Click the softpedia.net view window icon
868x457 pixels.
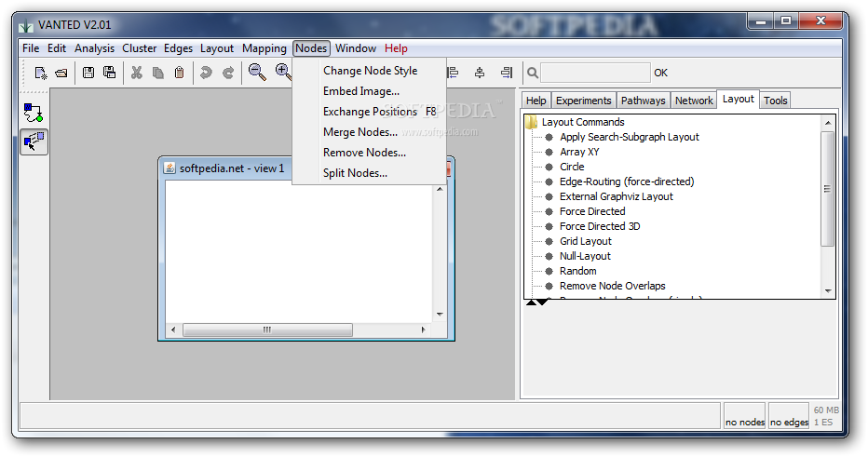click(x=170, y=168)
